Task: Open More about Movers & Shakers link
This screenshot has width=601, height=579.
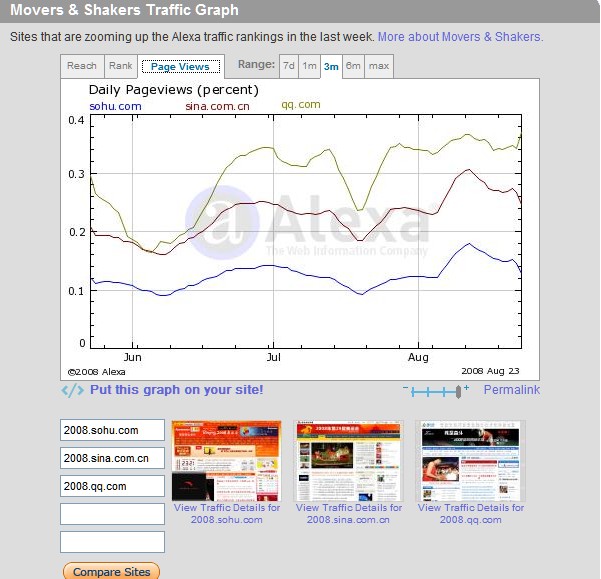Action: coord(460,37)
